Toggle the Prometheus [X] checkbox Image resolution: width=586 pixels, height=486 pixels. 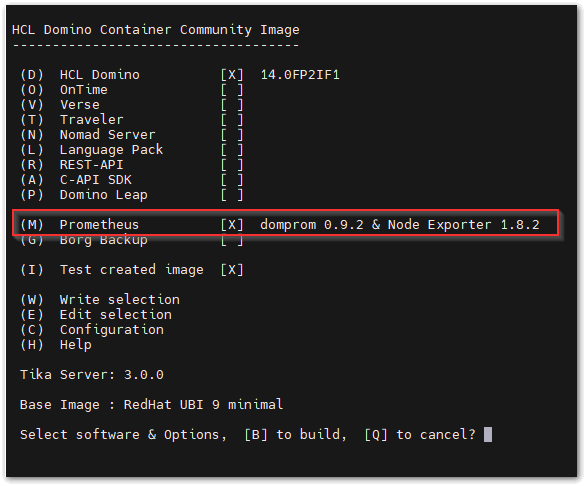point(232,225)
